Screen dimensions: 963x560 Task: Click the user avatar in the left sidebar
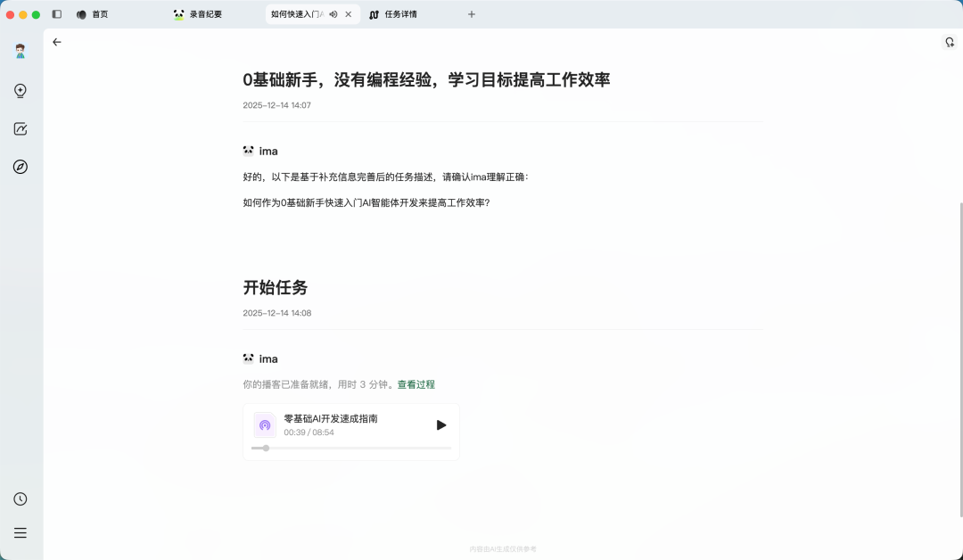click(x=20, y=51)
